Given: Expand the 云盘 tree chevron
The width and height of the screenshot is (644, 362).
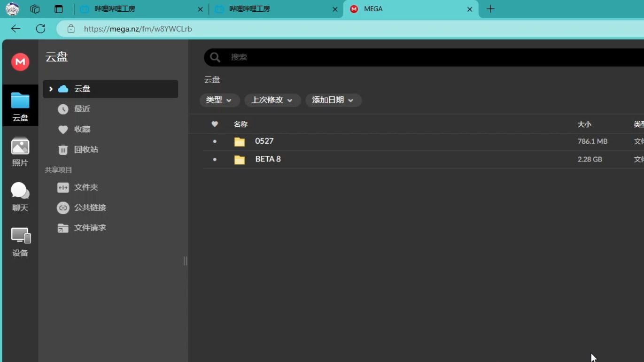Looking at the screenshot, I should pyautogui.click(x=51, y=89).
